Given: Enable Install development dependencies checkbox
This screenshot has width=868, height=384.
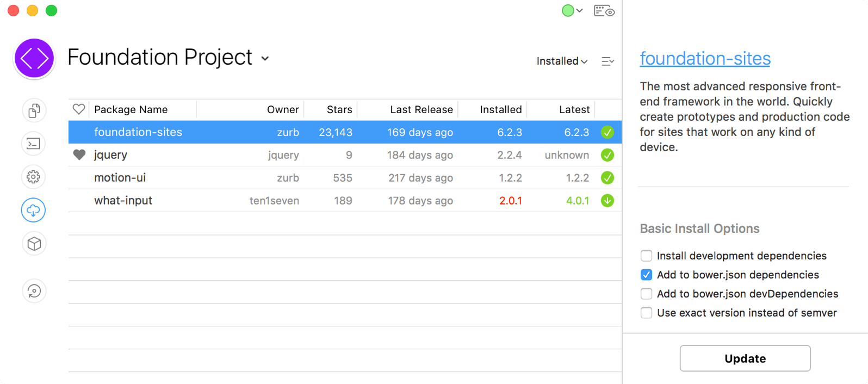Looking at the screenshot, I should pyautogui.click(x=646, y=256).
